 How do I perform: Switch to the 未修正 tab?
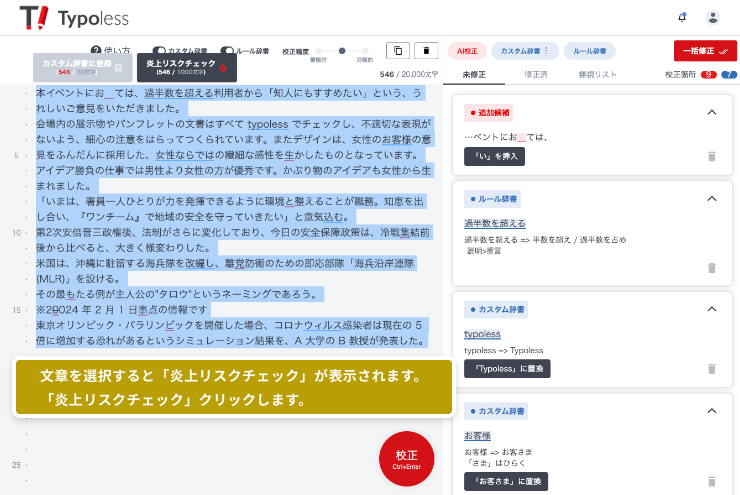point(474,75)
